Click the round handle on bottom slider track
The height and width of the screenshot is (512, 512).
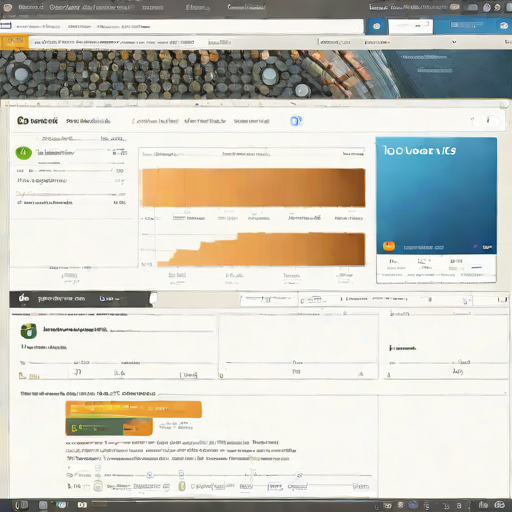[150, 475]
